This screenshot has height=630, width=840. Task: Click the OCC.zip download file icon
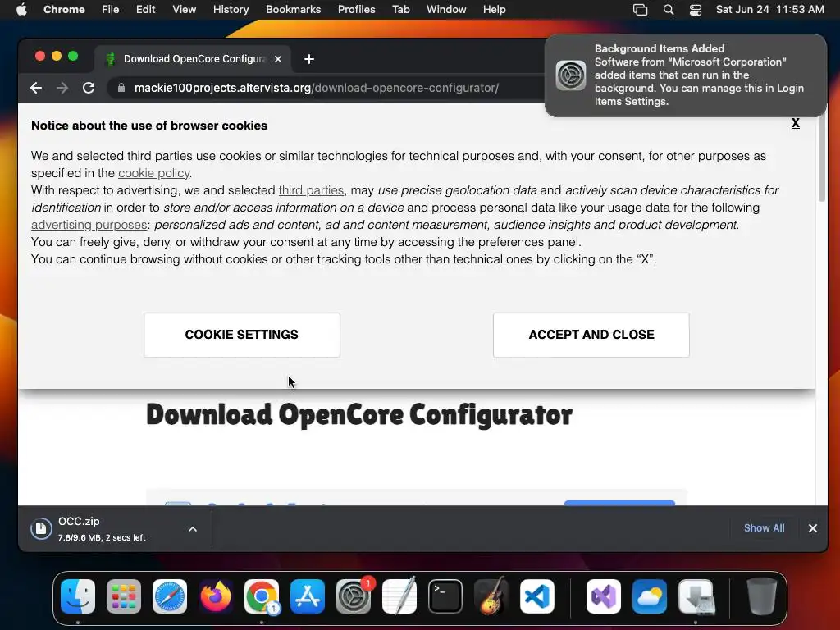(x=41, y=529)
